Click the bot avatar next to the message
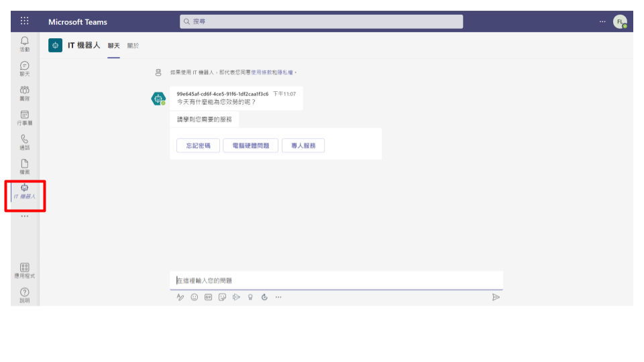644x362 pixels. (158, 99)
